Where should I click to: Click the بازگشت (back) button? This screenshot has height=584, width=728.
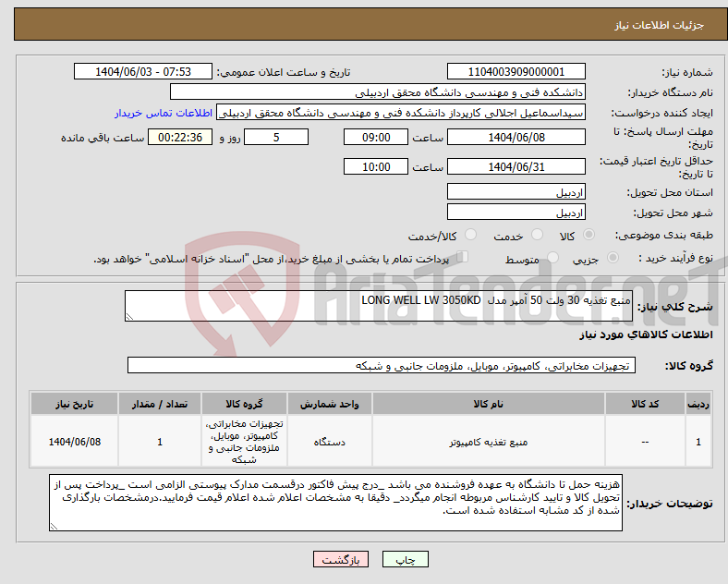(x=341, y=559)
